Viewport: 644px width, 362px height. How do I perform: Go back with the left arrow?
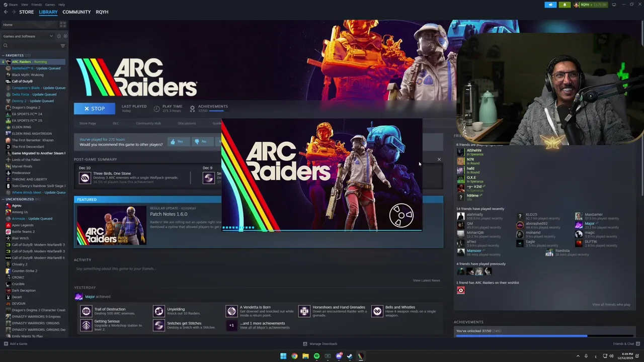point(6,12)
